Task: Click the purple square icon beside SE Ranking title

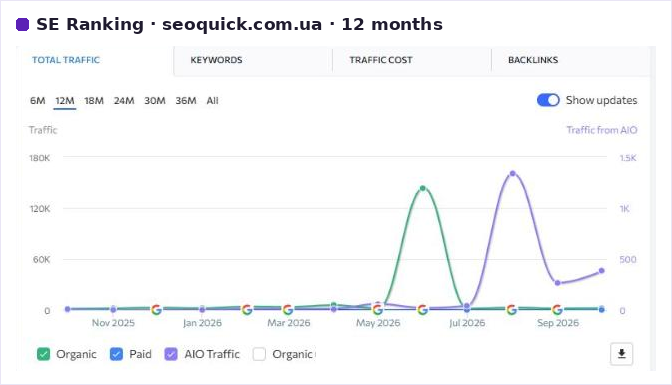Action: coord(22,24)
